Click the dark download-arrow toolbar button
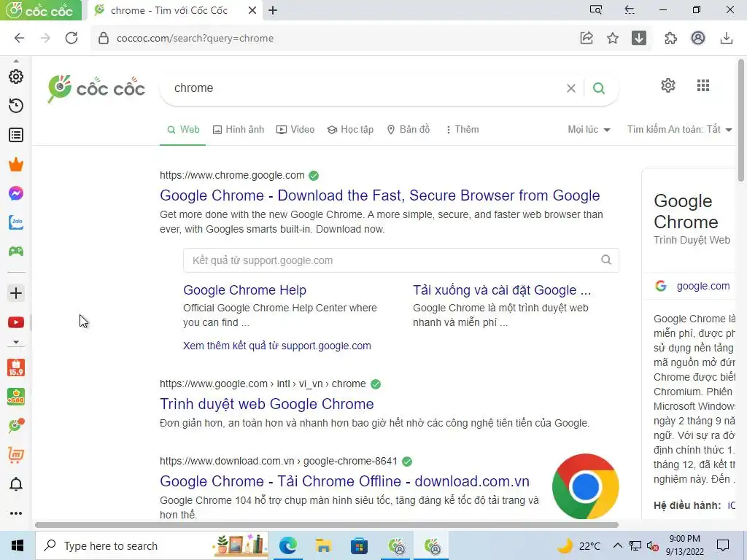The width and height of the screenshot is (747, 560). tap(639, 38)
